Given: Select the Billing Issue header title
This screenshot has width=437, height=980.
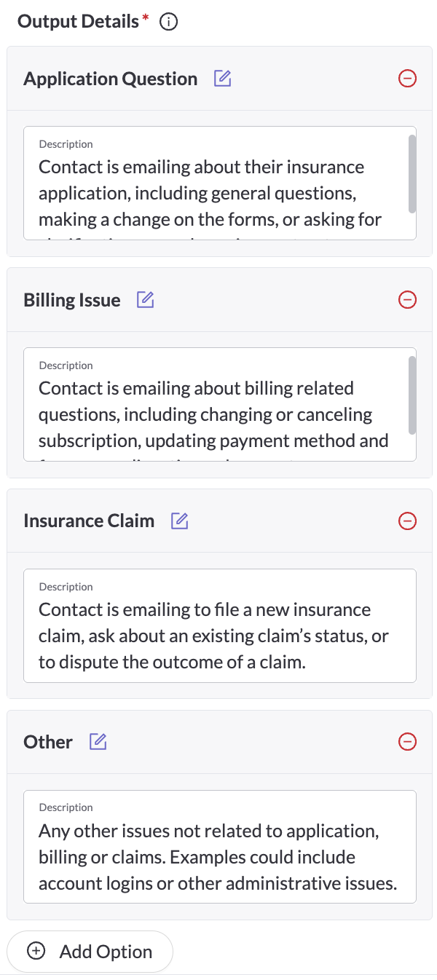Looking at the screenshot, I should (72, 300).
